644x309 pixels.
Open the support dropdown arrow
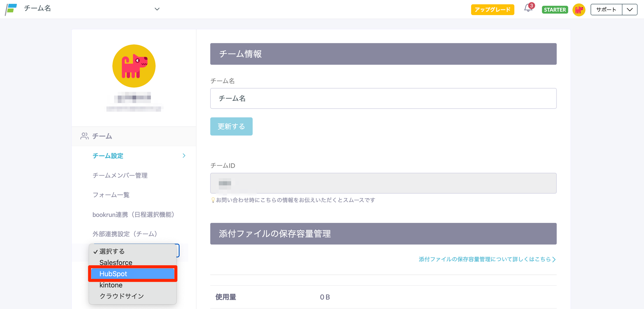[630, 10]
